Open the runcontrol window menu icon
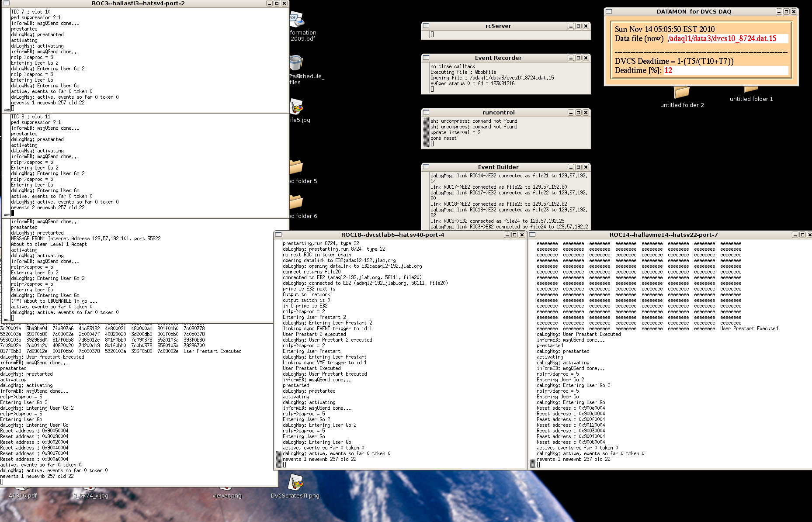812x522 pixels. click(426, 112)
